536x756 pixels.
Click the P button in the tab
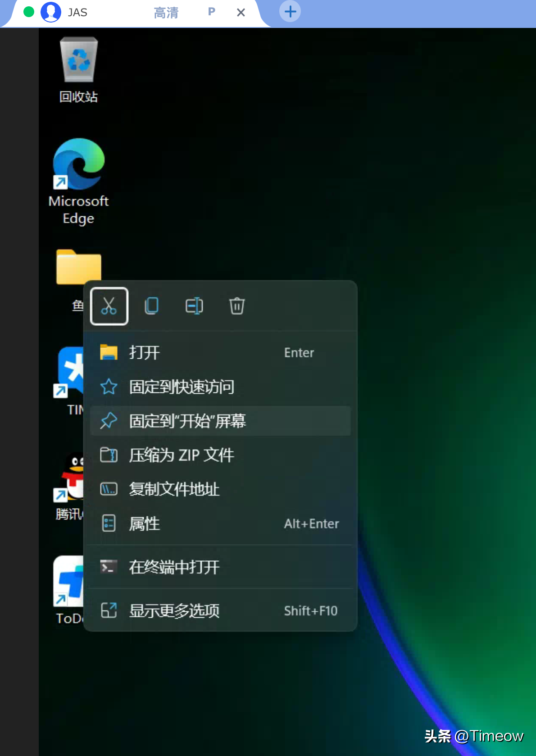(x=212, y=12)
